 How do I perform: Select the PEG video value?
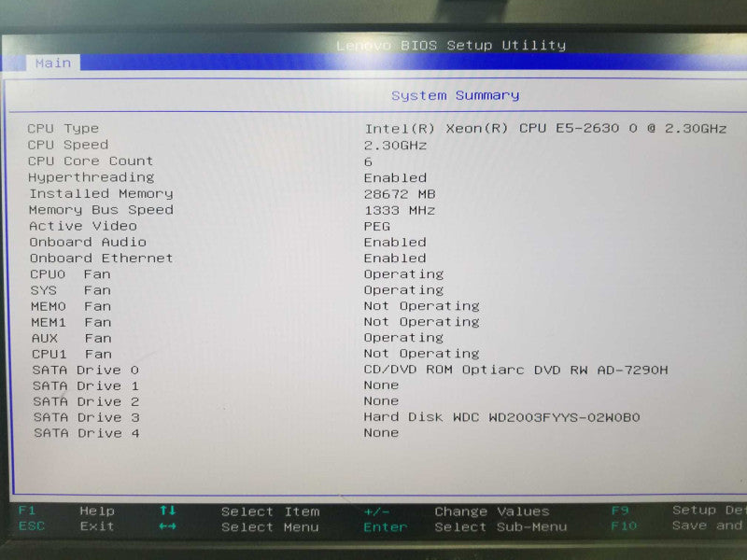click(377, 226)
